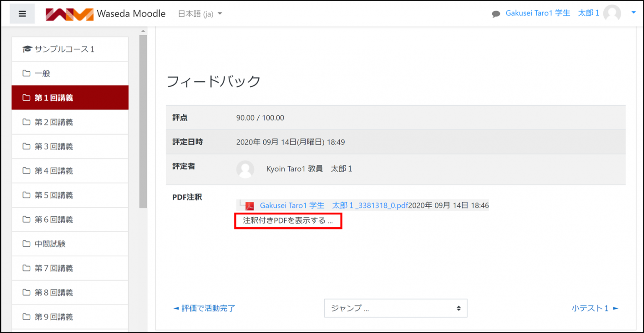This screenshot has width=644, height=333.
Task: Click the Waseda Moodle logo
Action: [70, 14]
